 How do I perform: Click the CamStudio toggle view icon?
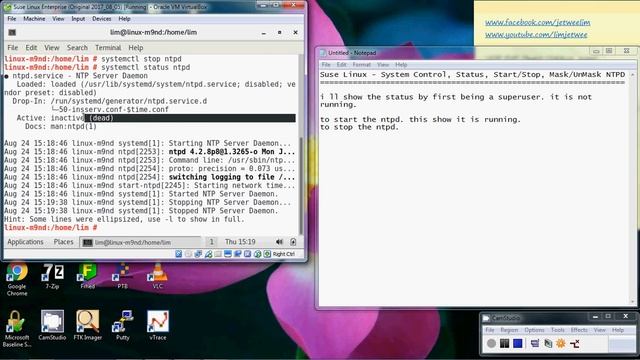coord(535,343)
